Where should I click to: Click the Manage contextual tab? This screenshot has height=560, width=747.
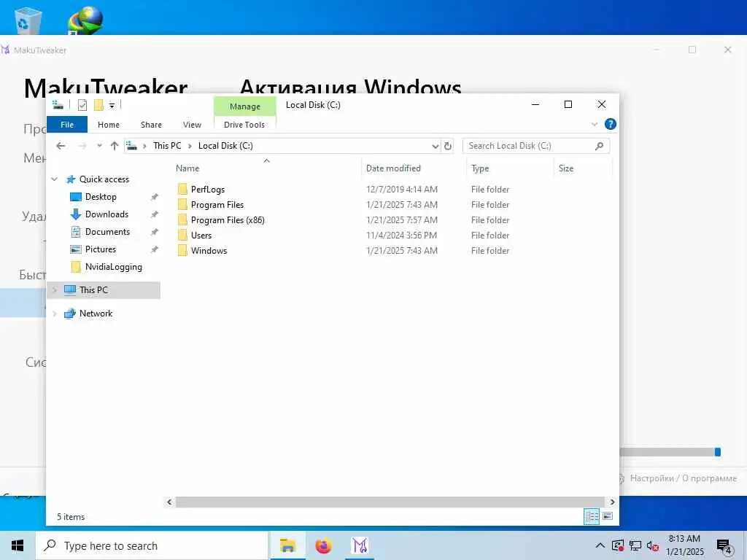(x=245, y=106)
